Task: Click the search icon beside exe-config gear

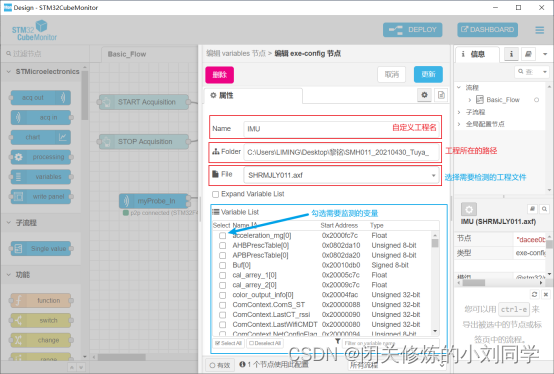Action: click(x=544, y=209)
